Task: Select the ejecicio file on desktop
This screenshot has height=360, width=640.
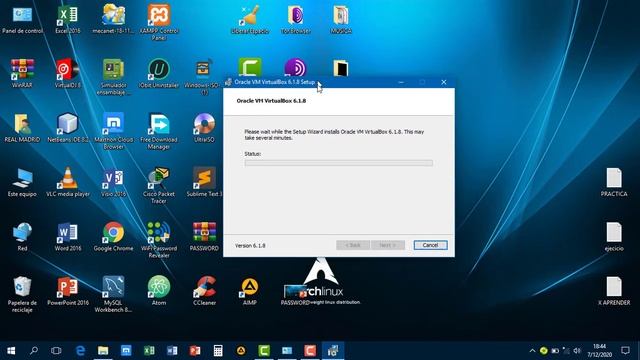Action: 614,237
